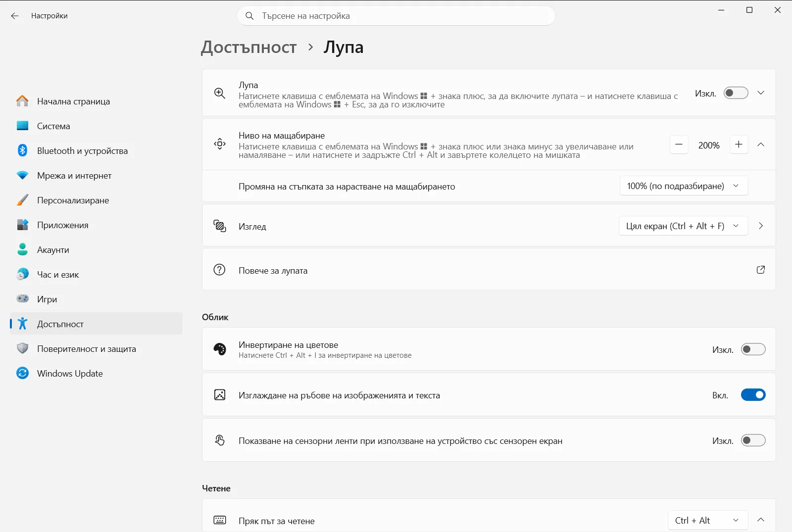792x532 pixels.
Task: Click the Windows Update sync icon
Action: [x=22, y=373]
